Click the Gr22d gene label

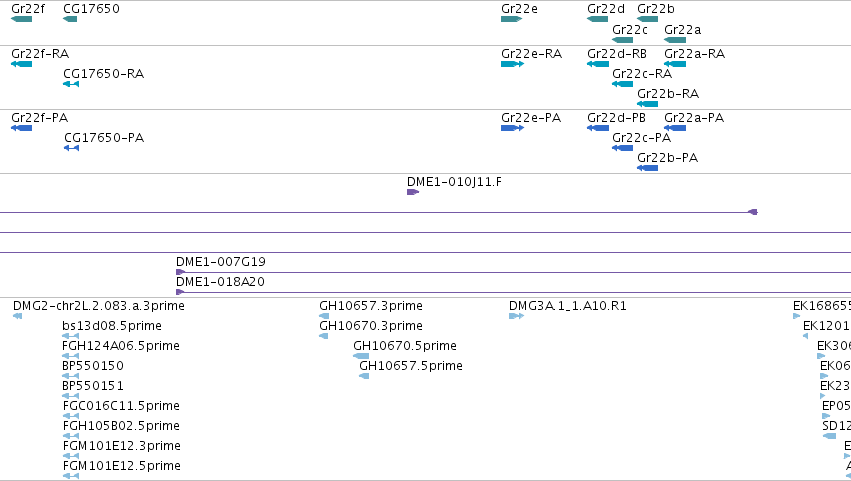point(606,9)
